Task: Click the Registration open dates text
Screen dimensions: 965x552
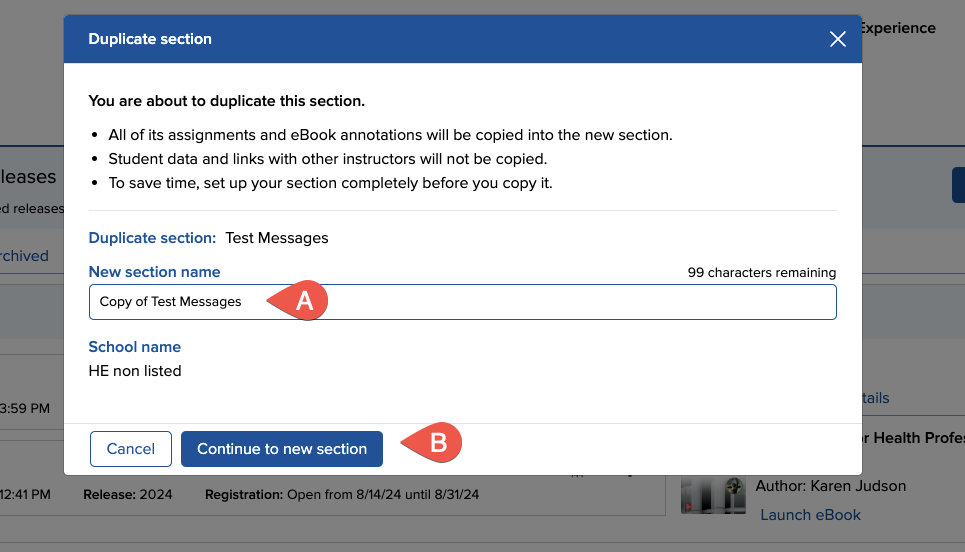Action: tap(341, 494)
